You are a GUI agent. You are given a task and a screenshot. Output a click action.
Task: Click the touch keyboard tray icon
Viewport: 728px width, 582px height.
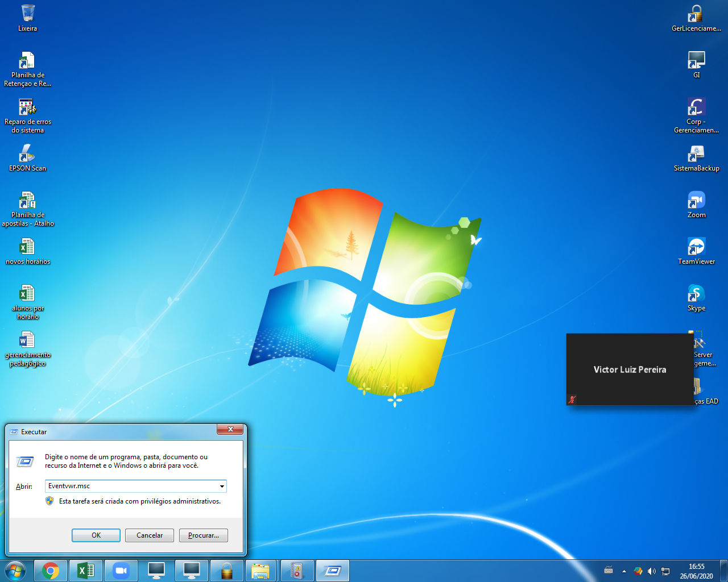coord(609,571)
